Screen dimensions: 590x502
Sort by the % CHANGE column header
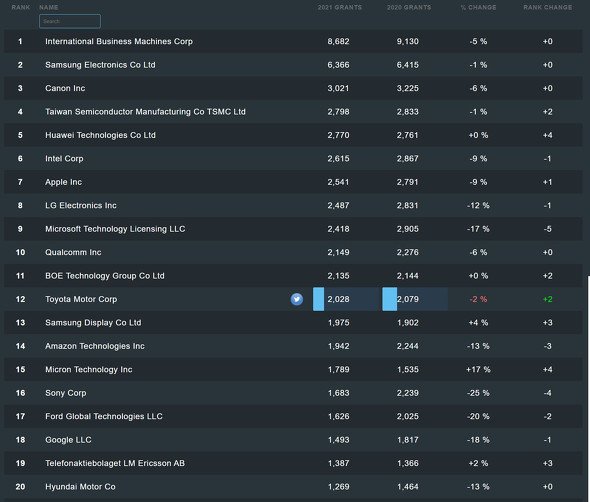click(x=478, y=7)
